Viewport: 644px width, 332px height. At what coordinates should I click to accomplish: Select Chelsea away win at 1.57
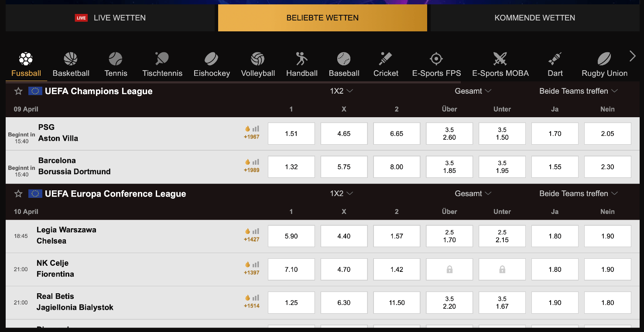click(x=397, y=236)
